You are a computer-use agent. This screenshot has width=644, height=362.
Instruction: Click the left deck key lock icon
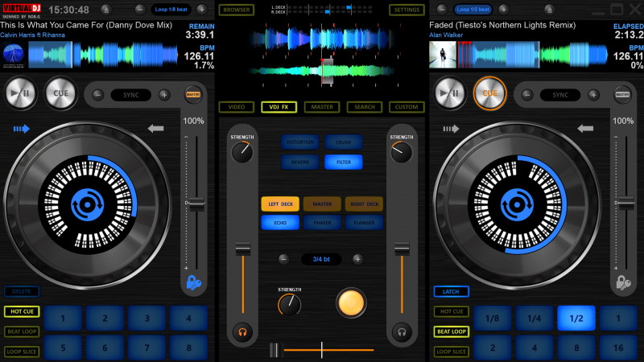point(193,283)
